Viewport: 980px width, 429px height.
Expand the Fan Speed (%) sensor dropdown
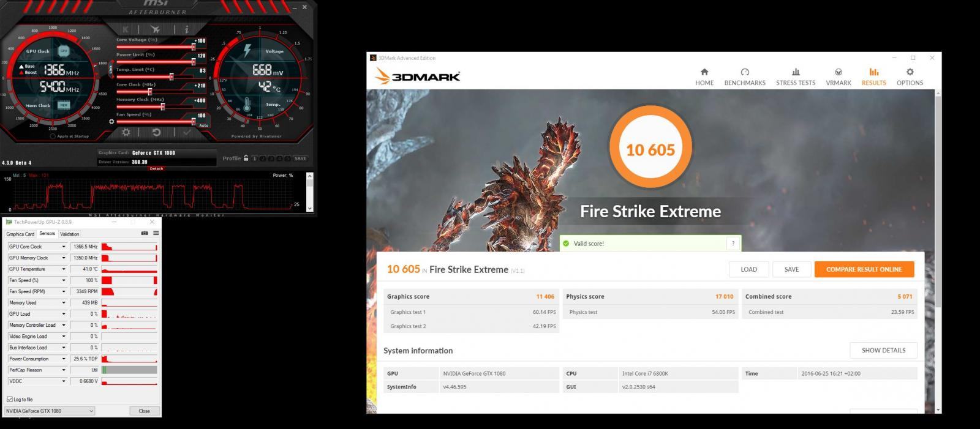coord(64,280)
